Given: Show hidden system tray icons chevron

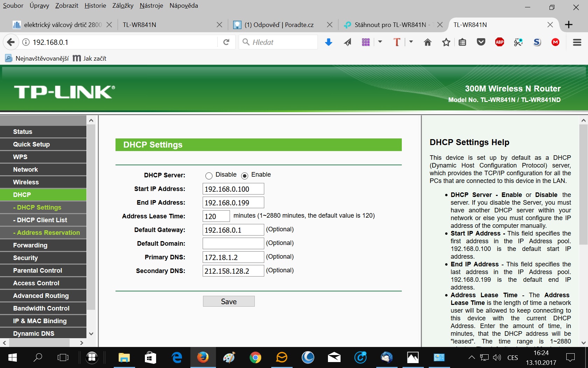Looking at the screenshot, I should tap(471, 357).
